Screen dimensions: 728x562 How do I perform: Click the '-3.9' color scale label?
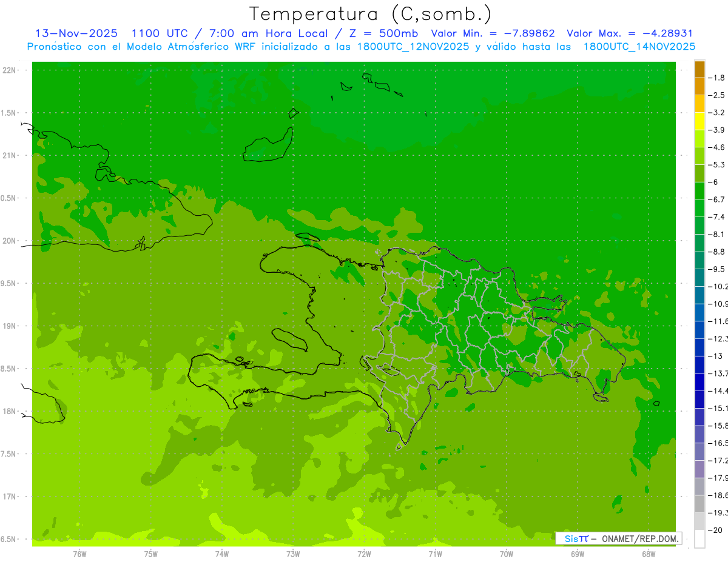pos(716,130)
